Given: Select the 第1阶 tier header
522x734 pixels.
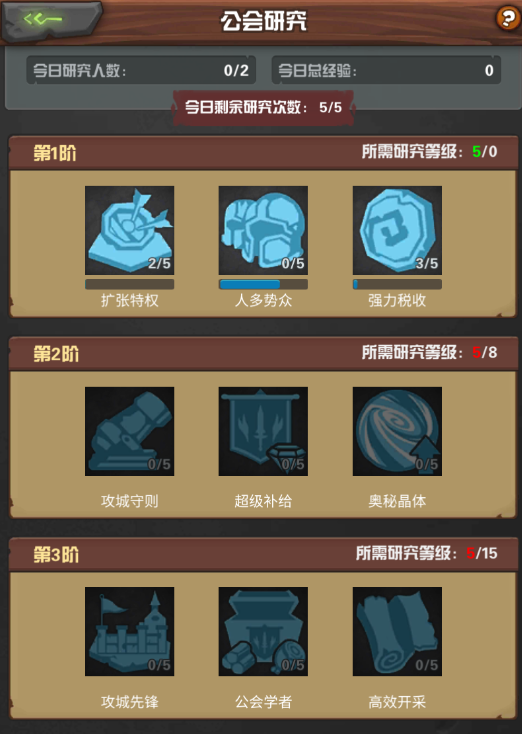Looking at the screenshot, I should (263, 153).
